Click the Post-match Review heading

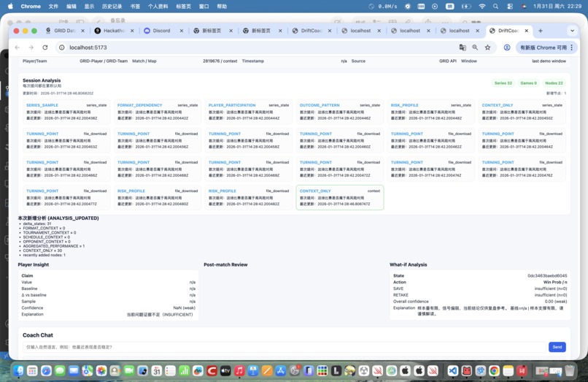click(225, 264)
